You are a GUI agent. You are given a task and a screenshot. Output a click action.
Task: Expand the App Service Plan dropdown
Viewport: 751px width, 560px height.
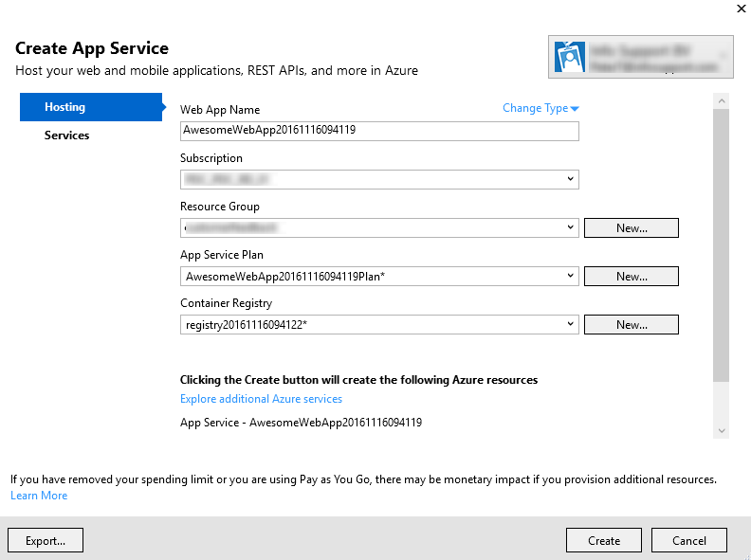[x=379, y=276]
